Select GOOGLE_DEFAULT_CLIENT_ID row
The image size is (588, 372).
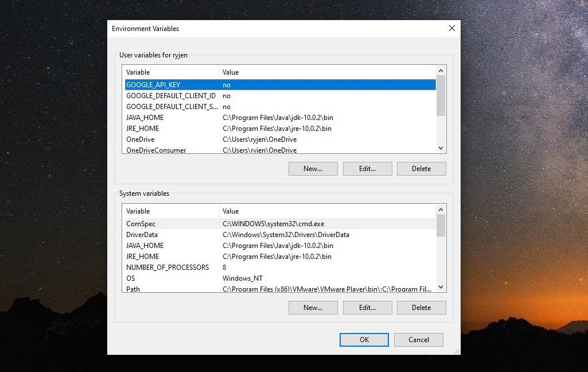click(280, 96)
